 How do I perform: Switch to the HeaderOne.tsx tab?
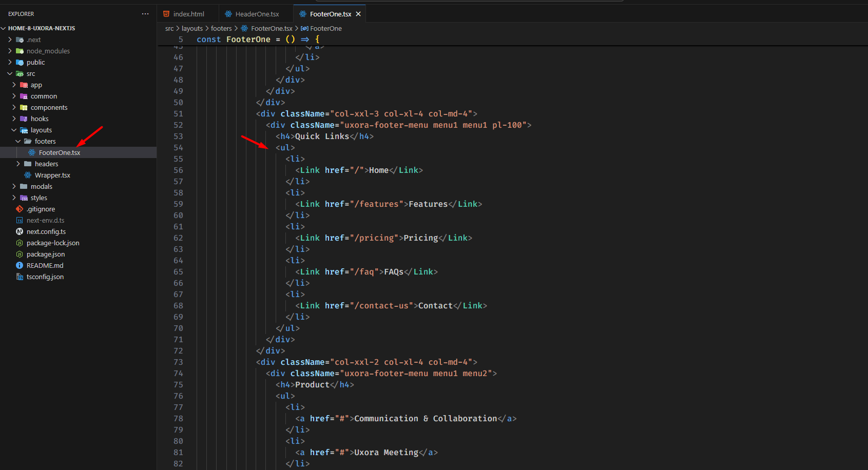[256, 14]
